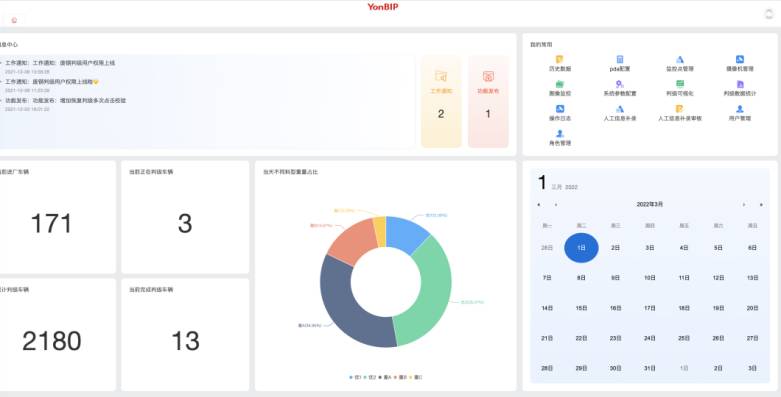Open the 角色管理 shortcut icon

(x=560, y=133)
